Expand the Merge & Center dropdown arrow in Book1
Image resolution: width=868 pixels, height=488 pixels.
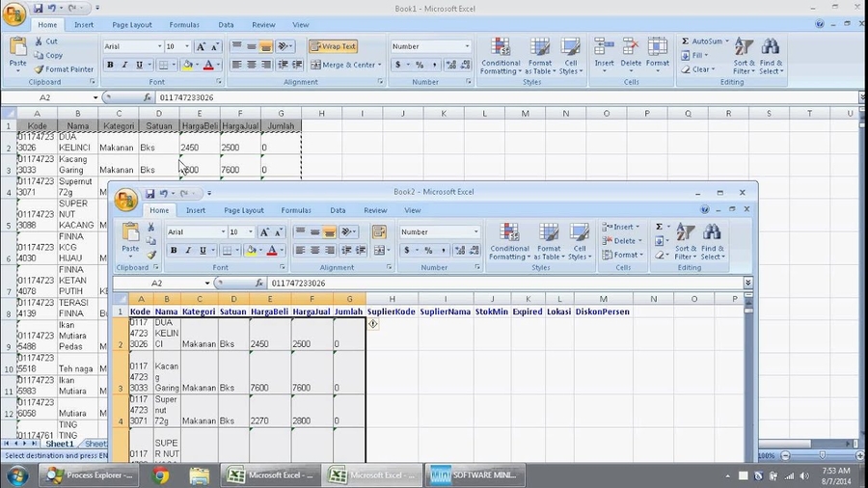tap(380, 66)
